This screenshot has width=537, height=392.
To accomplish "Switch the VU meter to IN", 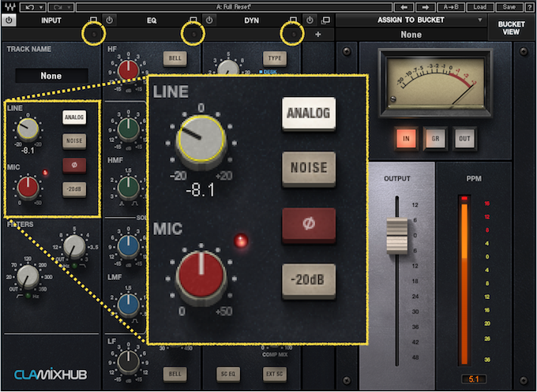I will pos(406,139).
